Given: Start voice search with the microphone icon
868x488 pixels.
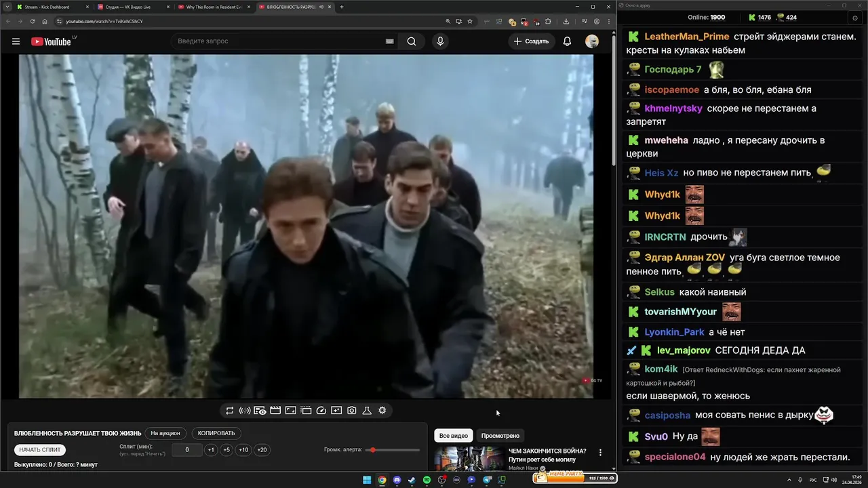Looking at the screenshot, I should coord(440,41).
